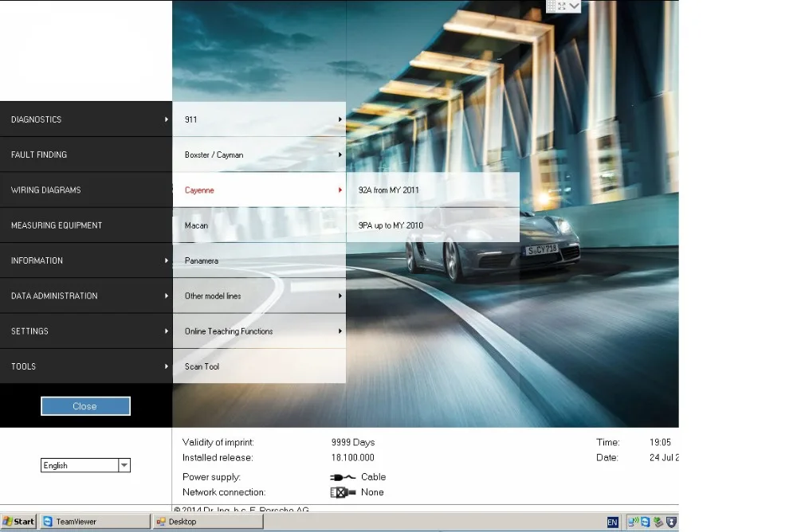
Task: Click the network connection none icon
Action: (343, 492)
